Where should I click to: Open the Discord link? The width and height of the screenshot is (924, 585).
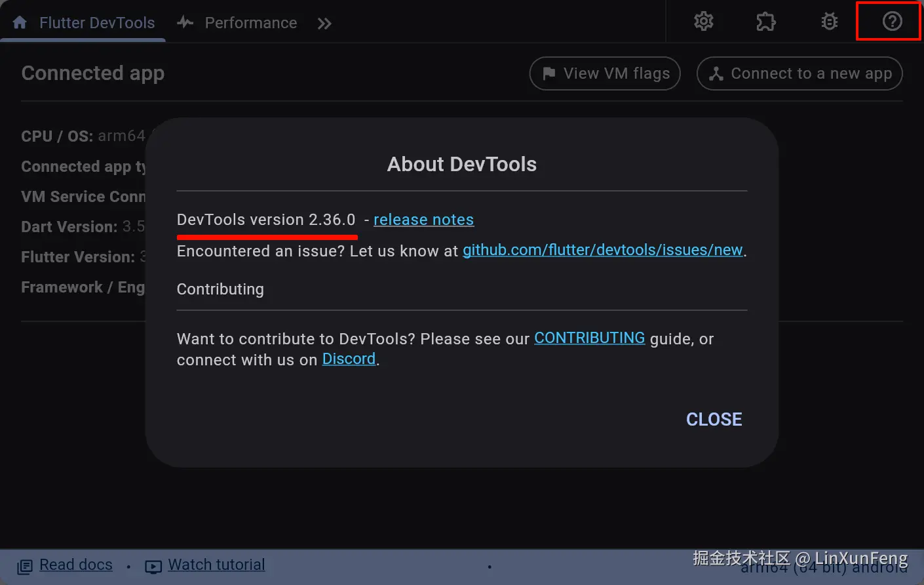[x=349, y=359]
